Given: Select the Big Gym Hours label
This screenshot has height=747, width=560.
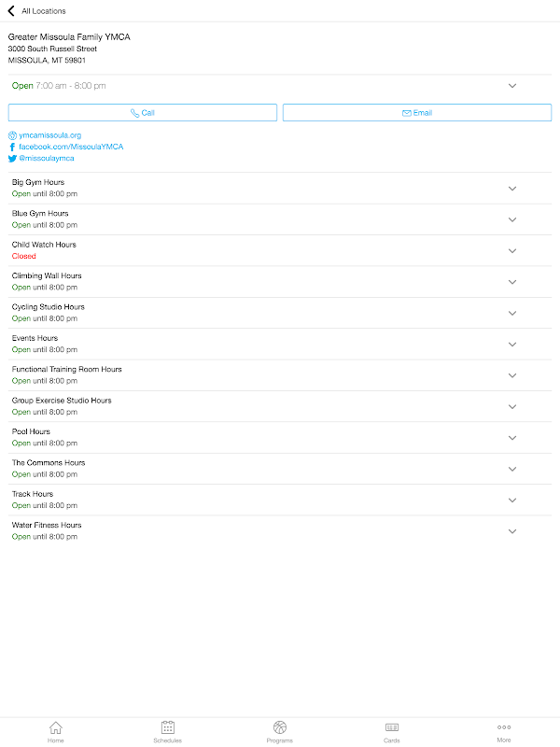Looking at the screenshot, I should coord(38,182).
